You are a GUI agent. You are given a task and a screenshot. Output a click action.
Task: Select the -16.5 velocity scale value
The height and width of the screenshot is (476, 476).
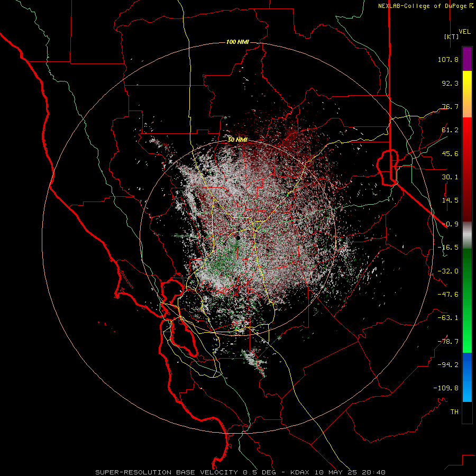click(x=448, y=248)
